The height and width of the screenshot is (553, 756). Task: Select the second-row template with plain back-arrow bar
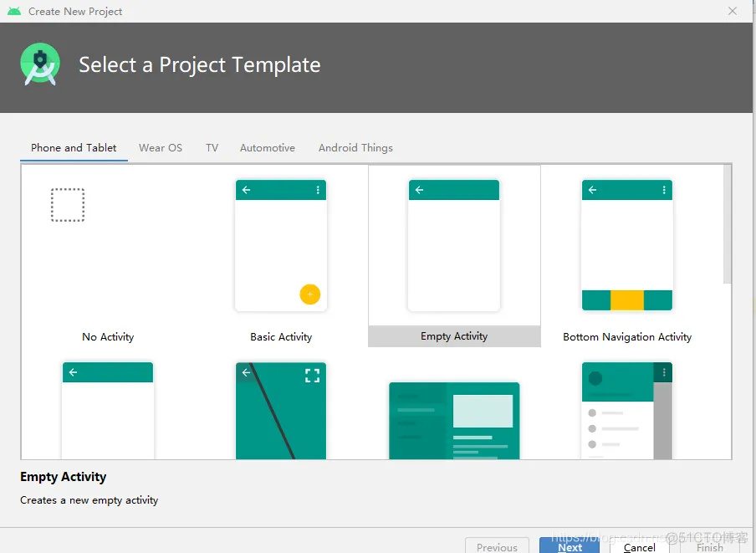click(x=108, y=411)
